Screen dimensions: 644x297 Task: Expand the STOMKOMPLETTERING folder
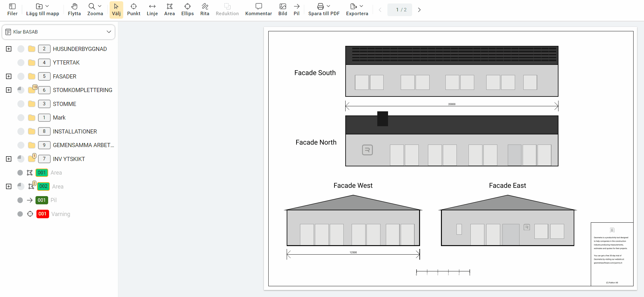coord(9,90)
